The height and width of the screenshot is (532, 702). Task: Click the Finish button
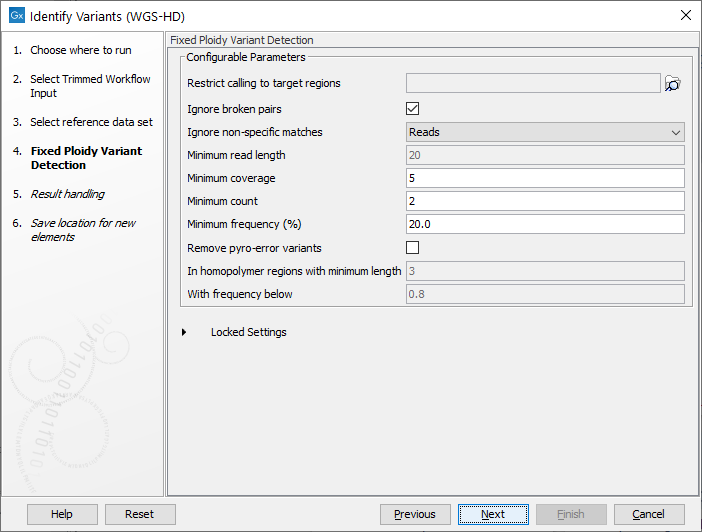pyautogui.click(x=571, y=514)
